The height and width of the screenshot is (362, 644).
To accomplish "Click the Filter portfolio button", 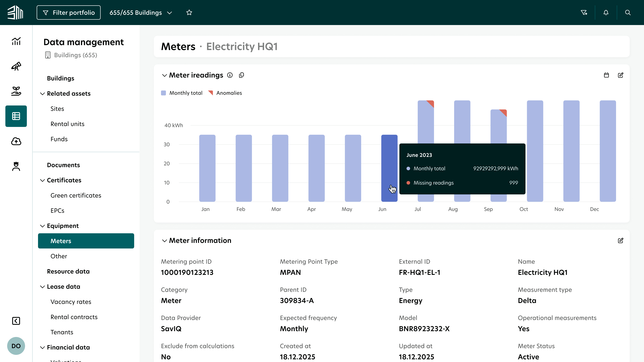I will pos(68,13).
